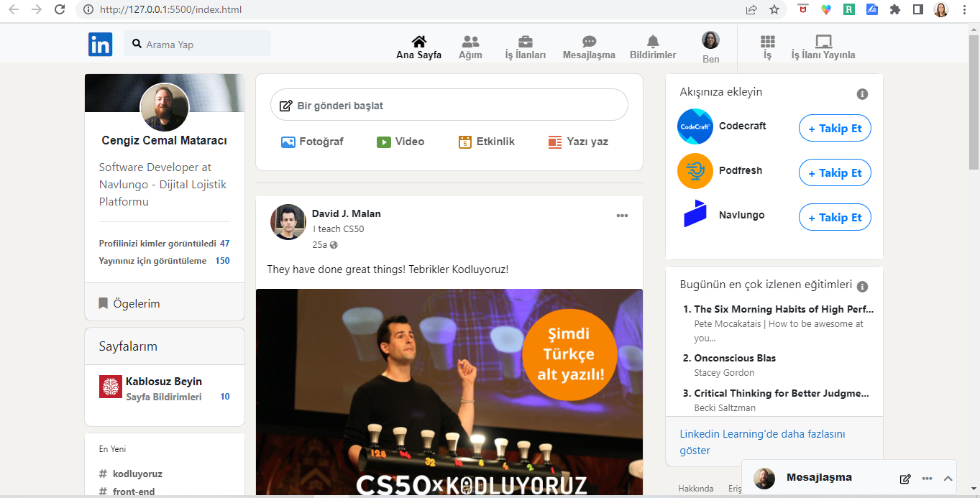View Yayınınız için görüntüleme count
This screenshot has width=980, height=498.
(165, 260)
